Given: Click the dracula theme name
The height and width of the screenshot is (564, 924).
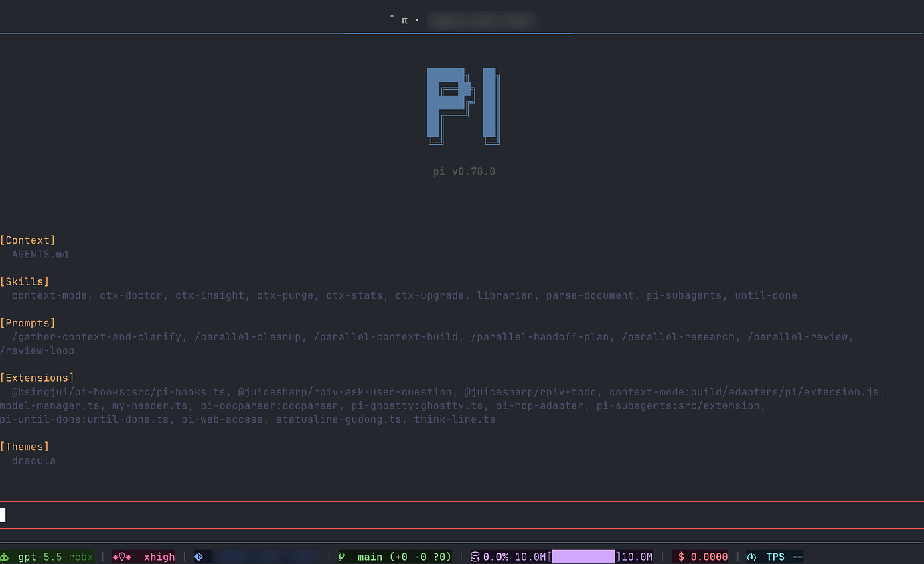Looking at the screenshot, I should tap(33, 461).
